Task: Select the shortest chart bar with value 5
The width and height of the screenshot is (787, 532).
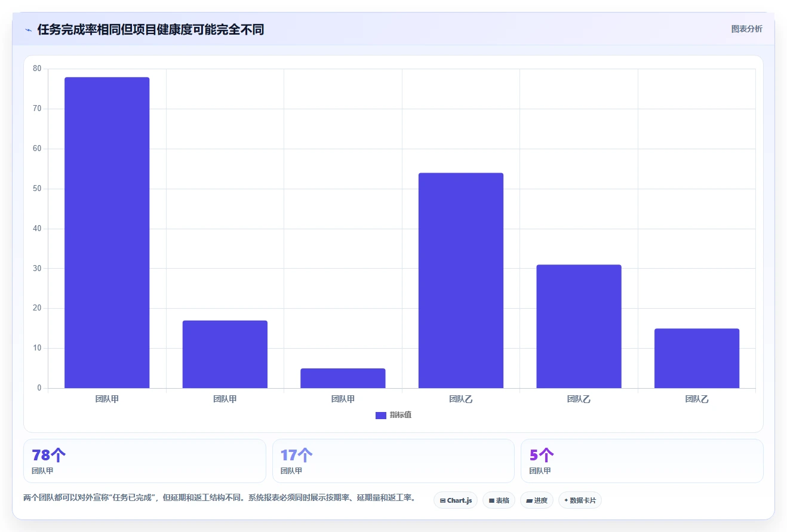Action: point(343,379)
